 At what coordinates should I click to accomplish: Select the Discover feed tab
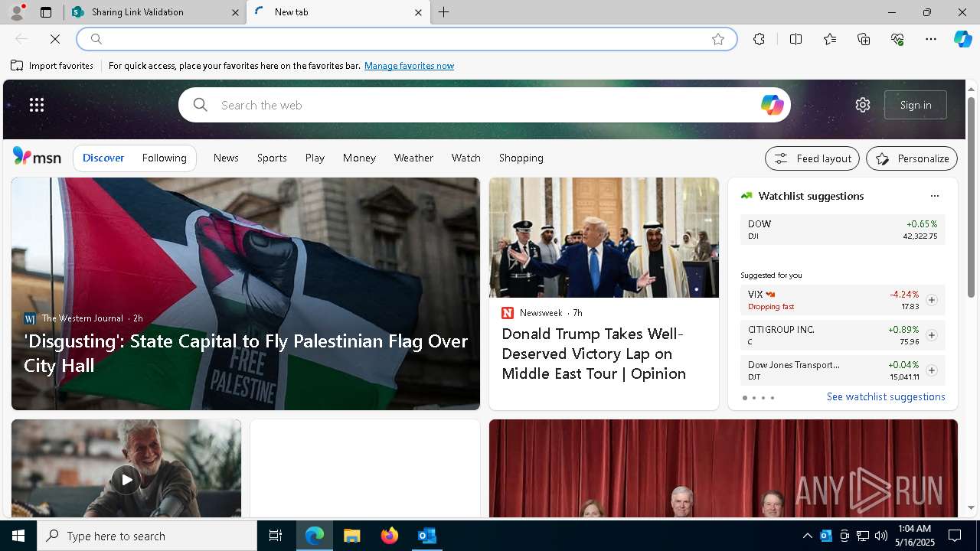[103, 158]
